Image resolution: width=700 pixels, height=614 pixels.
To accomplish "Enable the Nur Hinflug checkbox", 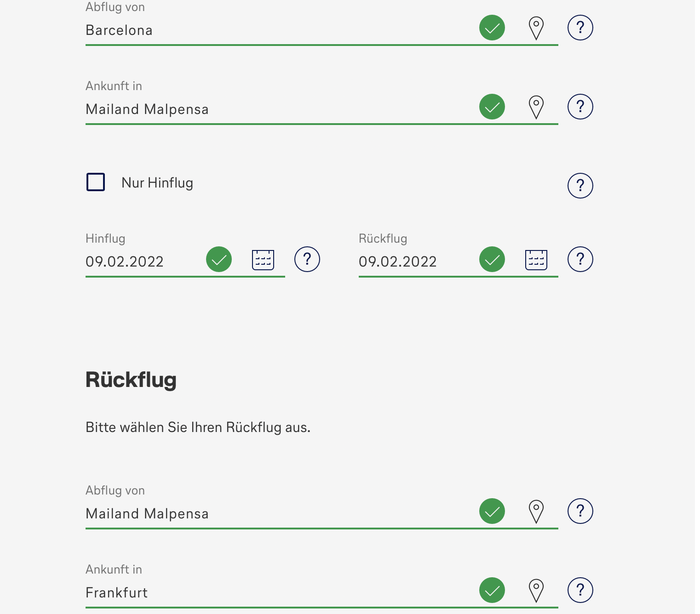I will click(96, 182).
